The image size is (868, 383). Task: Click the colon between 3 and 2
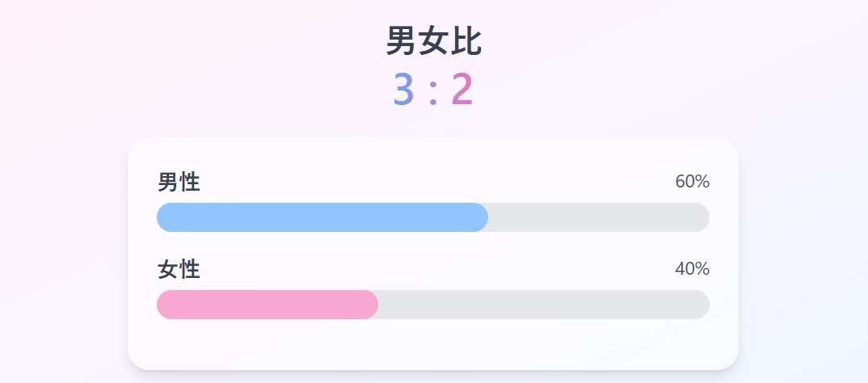pos(433,93)
